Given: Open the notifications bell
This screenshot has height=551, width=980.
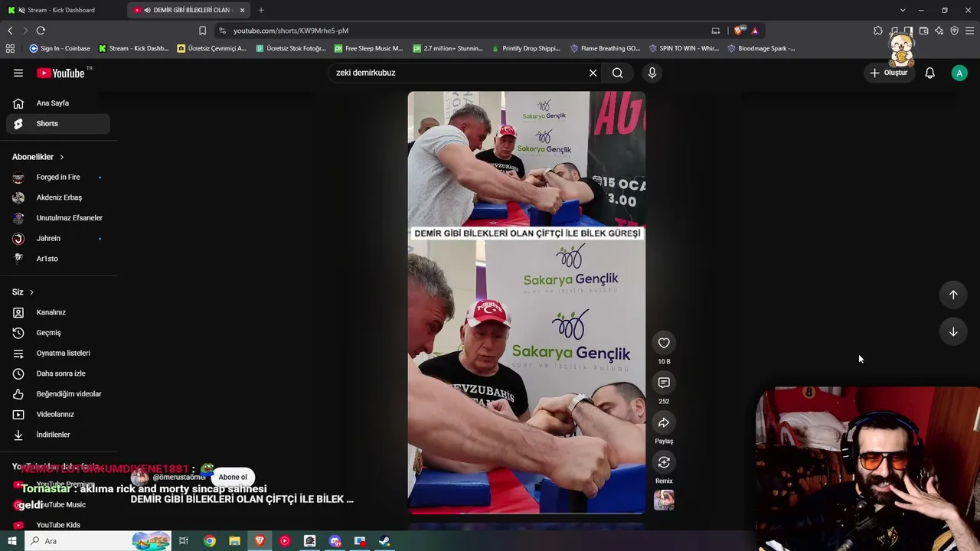Looking at the screenshot, I should tap(929, 73).
